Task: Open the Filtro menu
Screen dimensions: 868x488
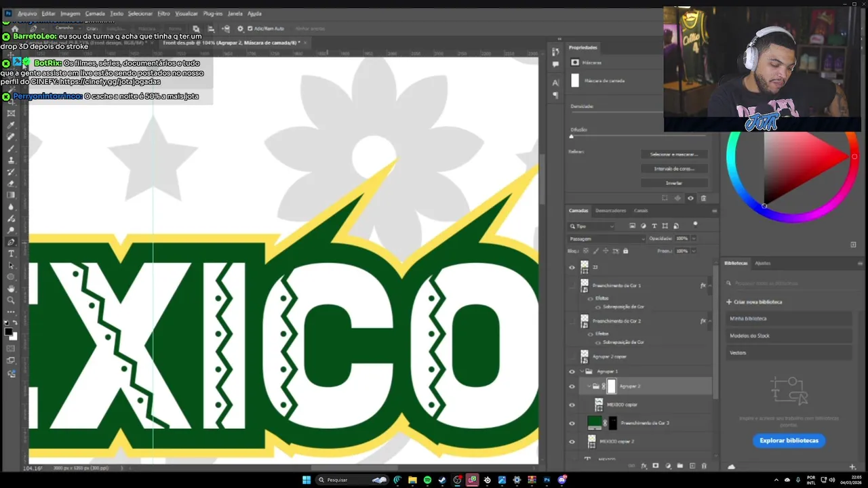Action: coord(163,14)
